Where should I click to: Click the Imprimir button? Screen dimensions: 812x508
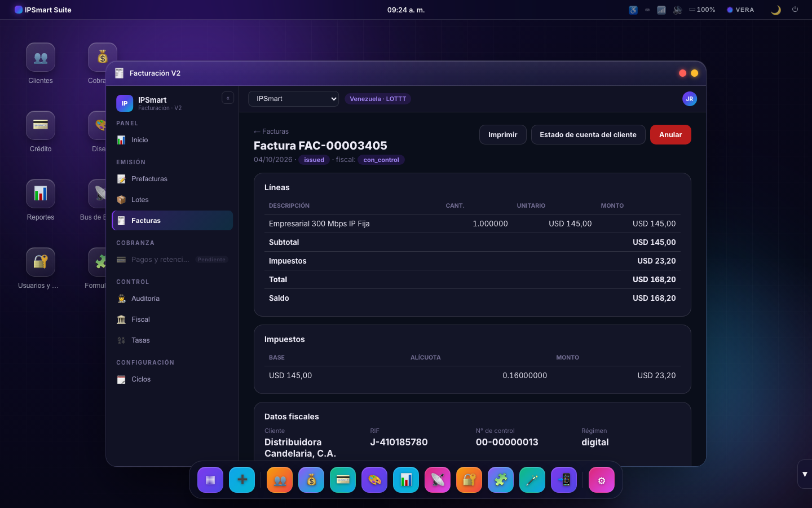click(x=503, y=135)
